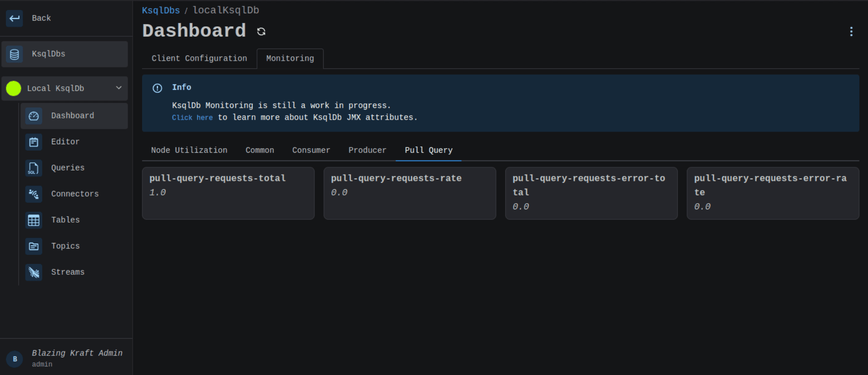Click 'KsqlDb Monitoring is still a work in progress' text
The image size is (868, 375).
(x=281, y=106)
